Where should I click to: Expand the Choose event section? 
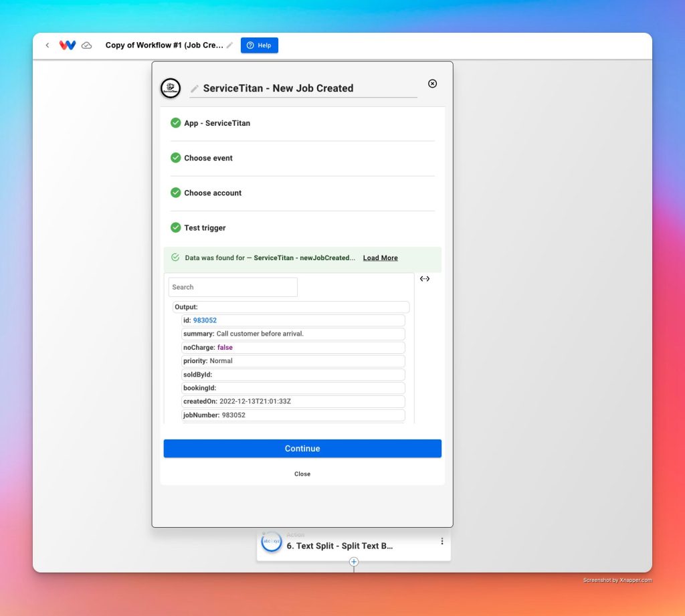(x=302, y=158)
